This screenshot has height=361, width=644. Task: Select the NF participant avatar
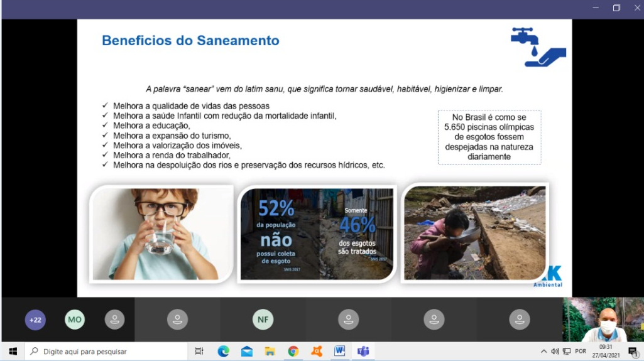263,320
